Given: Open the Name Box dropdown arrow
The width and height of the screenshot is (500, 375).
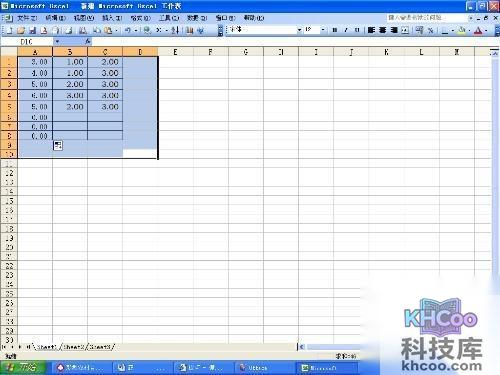Looking at the screenshot, I should click(57, 42).
